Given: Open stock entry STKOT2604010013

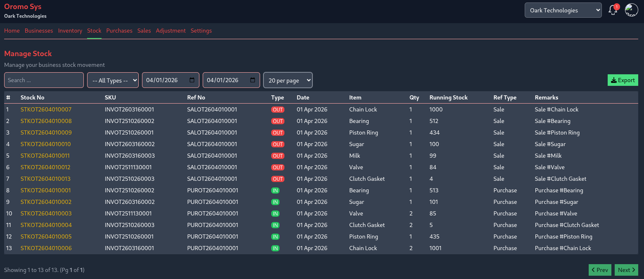Looking at the screenshot, I should [x=45, y=179].
